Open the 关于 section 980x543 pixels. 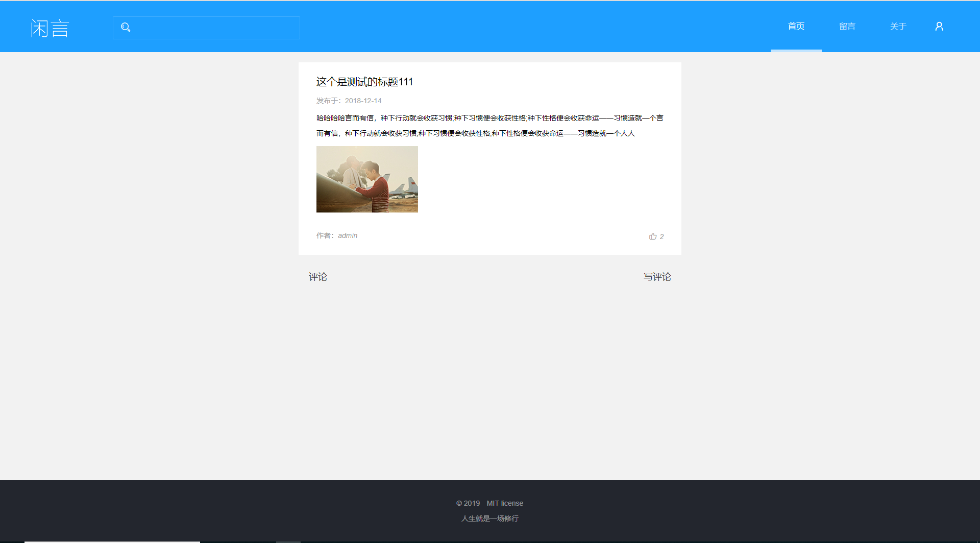coord(898,26)
